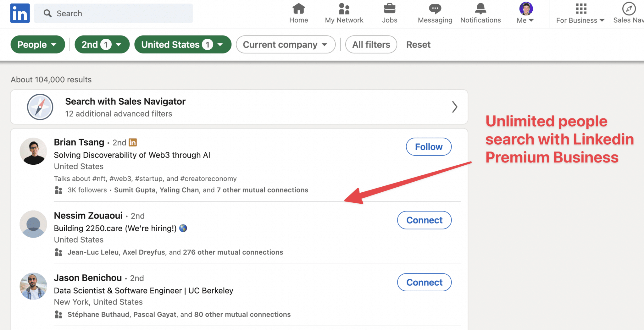Check the Notifications bell icon
The height and width of the screenshot is (330, 644).
(x=480, y=9)
